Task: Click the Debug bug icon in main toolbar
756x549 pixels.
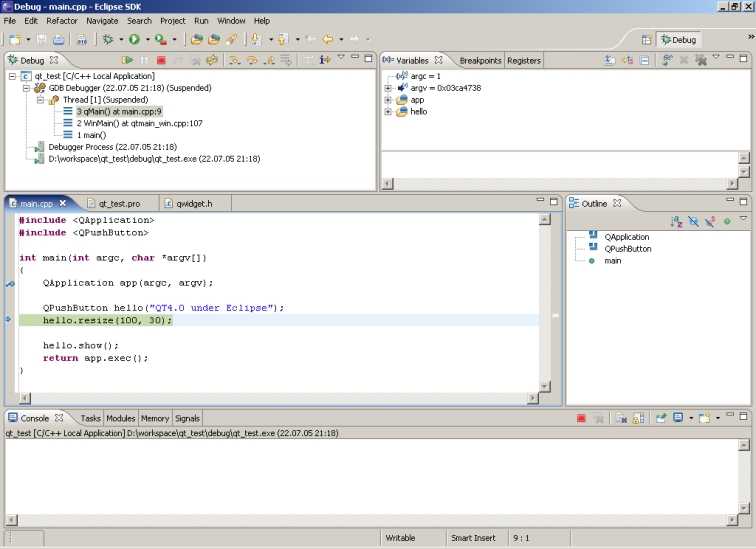Action: point(108,39)
